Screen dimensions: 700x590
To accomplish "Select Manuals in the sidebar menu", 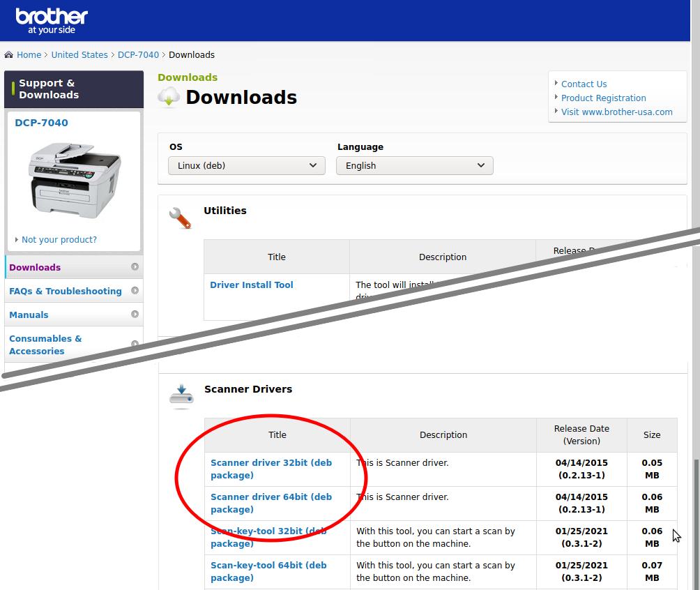I will point(29,315).
